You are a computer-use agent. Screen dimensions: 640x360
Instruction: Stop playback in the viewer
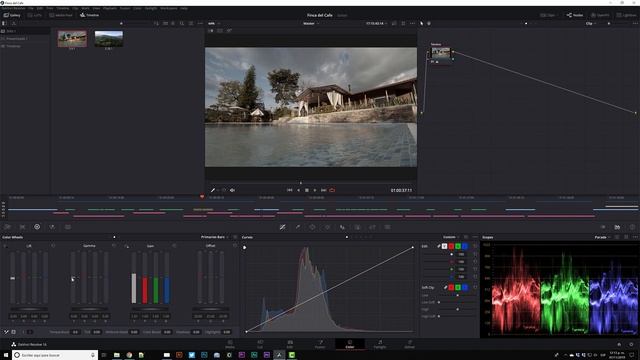(x=307, y=190)
